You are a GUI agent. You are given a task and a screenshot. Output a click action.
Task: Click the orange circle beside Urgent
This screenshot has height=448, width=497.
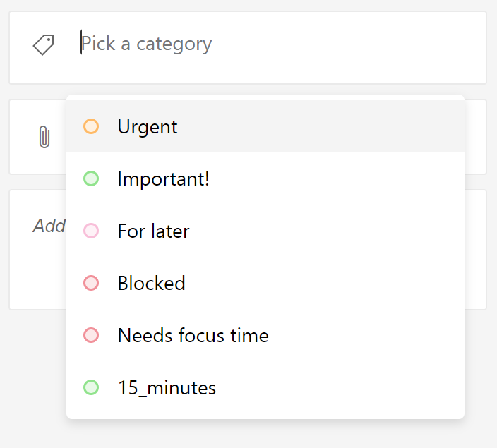(x=91, y=126)
